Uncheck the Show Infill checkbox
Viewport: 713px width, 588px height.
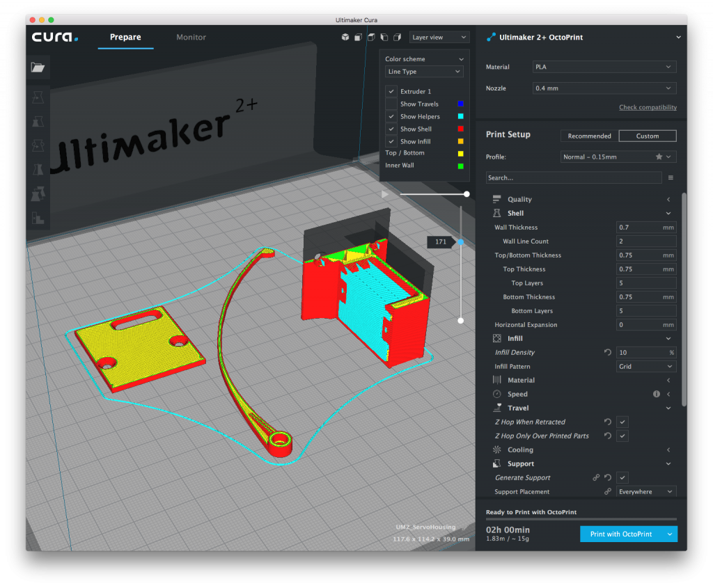(391, 142)
